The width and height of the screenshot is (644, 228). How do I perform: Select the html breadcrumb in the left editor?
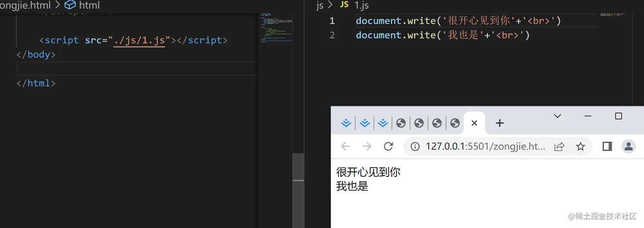[89, 5]
